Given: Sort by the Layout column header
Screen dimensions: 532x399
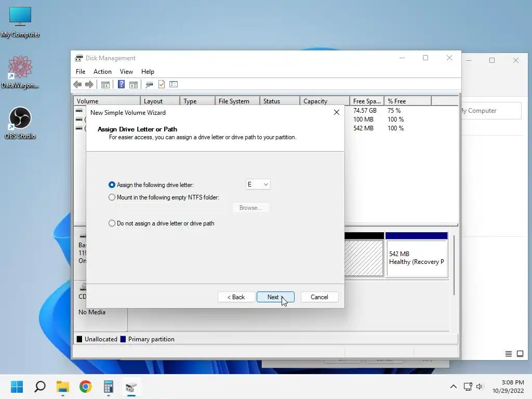Looking at the screenshot, I should click(x=160, y=101).
